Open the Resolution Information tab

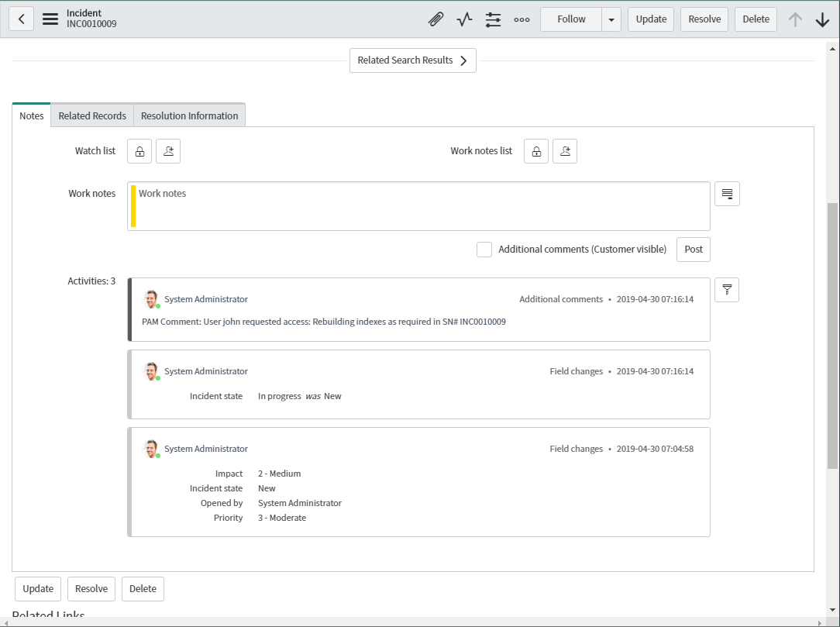[x=189, y=115]
